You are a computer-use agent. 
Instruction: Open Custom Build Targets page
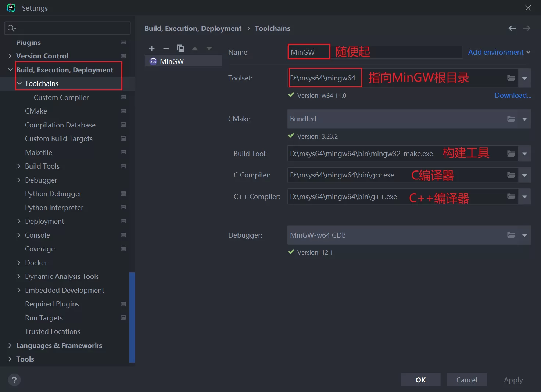[59, 139]
